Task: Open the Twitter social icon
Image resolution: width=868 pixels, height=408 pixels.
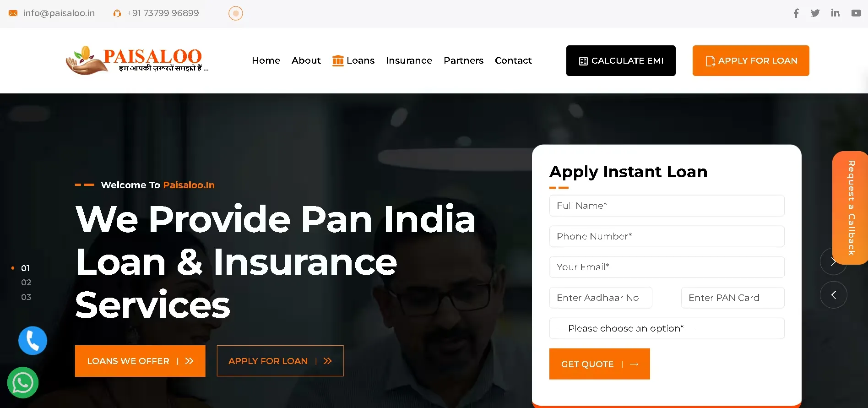Action: tap(815, 13)
